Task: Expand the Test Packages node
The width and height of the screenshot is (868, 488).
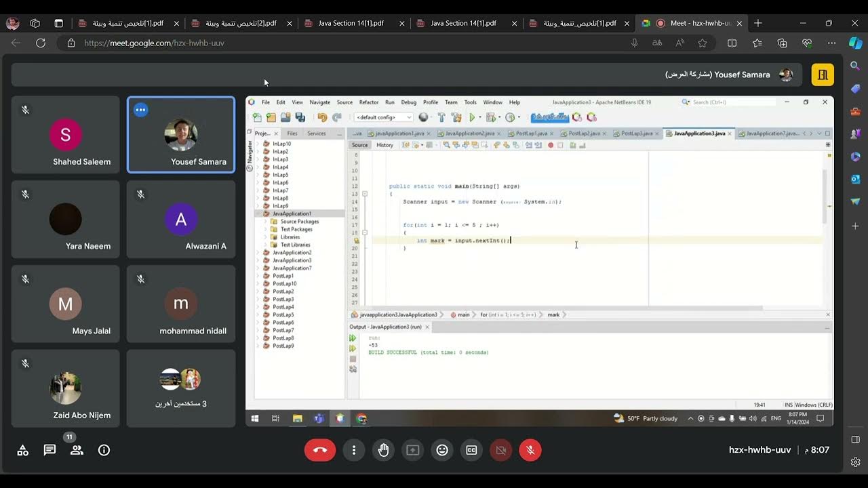Action: pos(265,229)
